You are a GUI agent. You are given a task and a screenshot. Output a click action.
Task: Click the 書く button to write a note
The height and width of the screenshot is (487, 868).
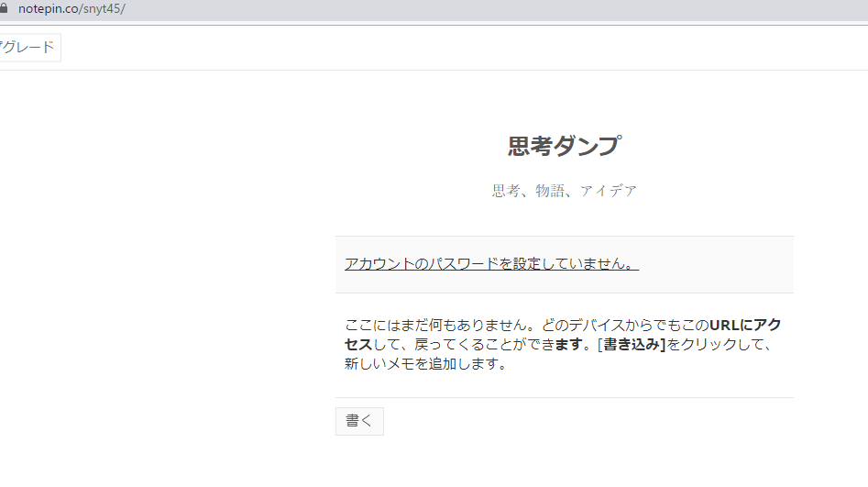click(x=359, y=421)
